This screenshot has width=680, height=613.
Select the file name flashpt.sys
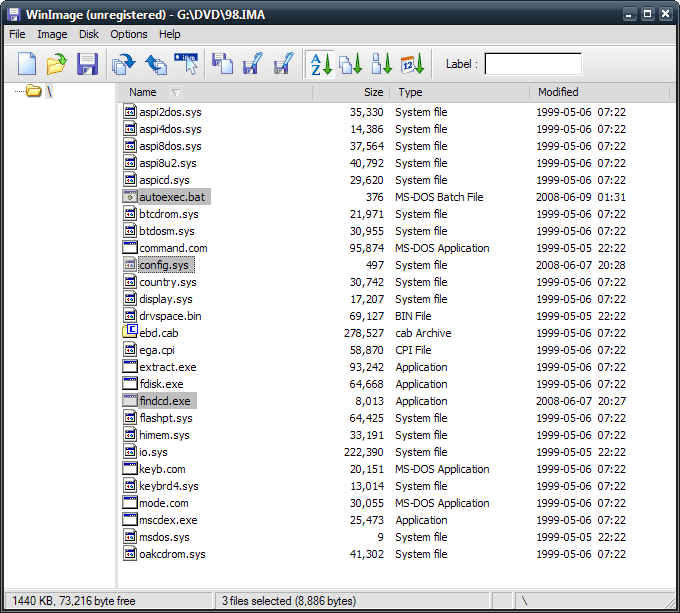click(x=166, y=418)
